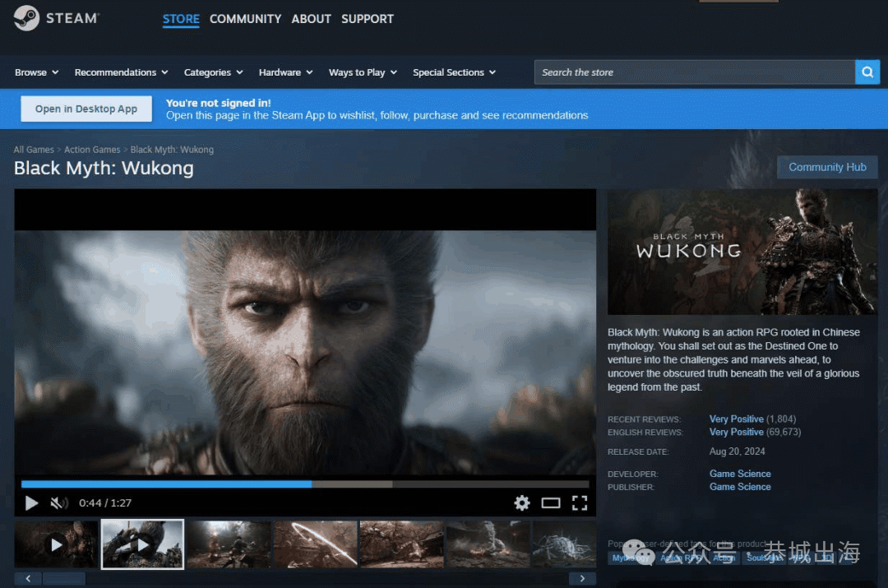Switch video to fullscreen

pyautogui.click(x=580, y=503)
